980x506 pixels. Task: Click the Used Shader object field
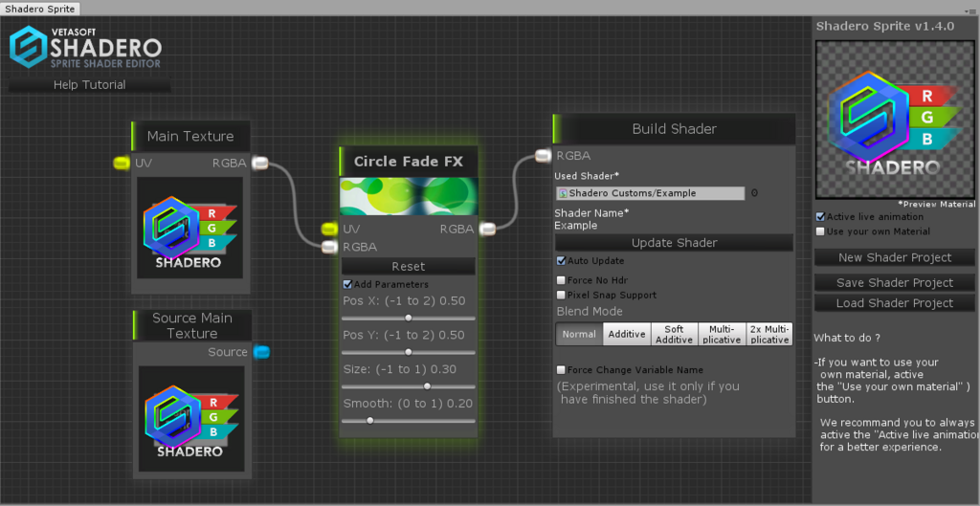650,193
